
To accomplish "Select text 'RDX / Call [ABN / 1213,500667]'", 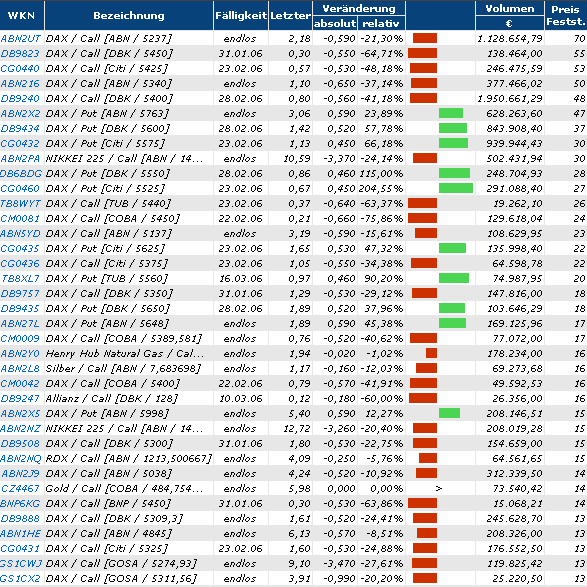I will tap(129, 458).
